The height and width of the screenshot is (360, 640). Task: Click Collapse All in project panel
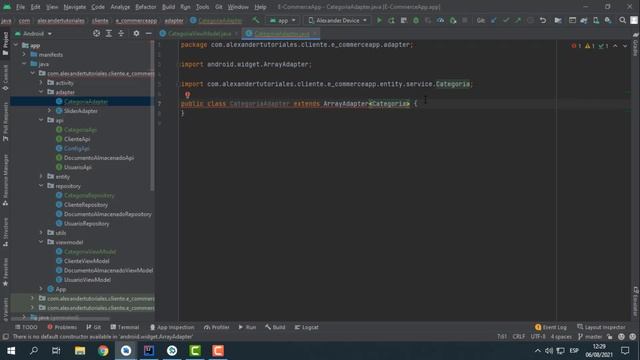(121, 33)
